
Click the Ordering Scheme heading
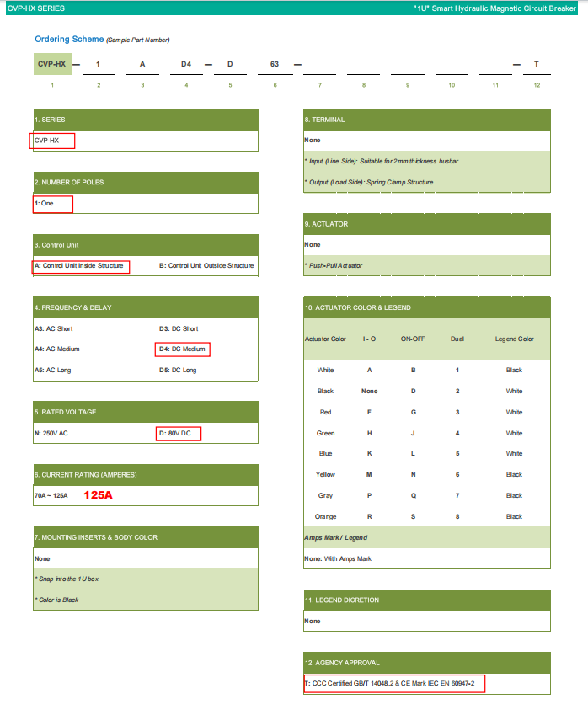pos(69,40)
